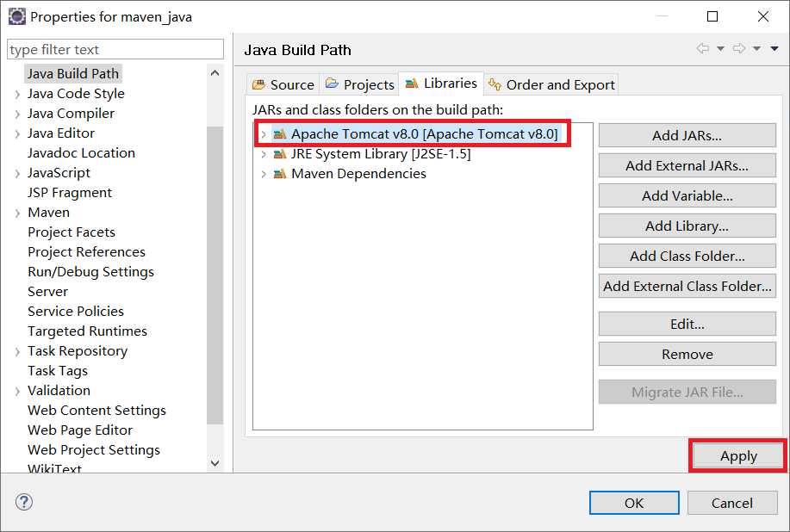Open Project References page

pyautogui.click(x=87, y=252)
